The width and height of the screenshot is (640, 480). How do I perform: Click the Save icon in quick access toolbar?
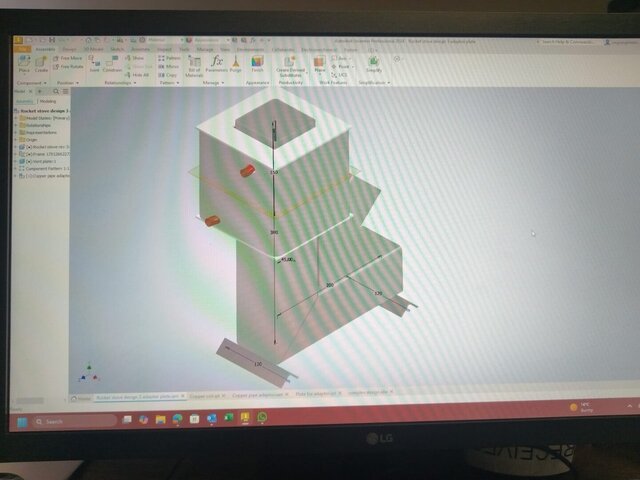tap(52, 40)
